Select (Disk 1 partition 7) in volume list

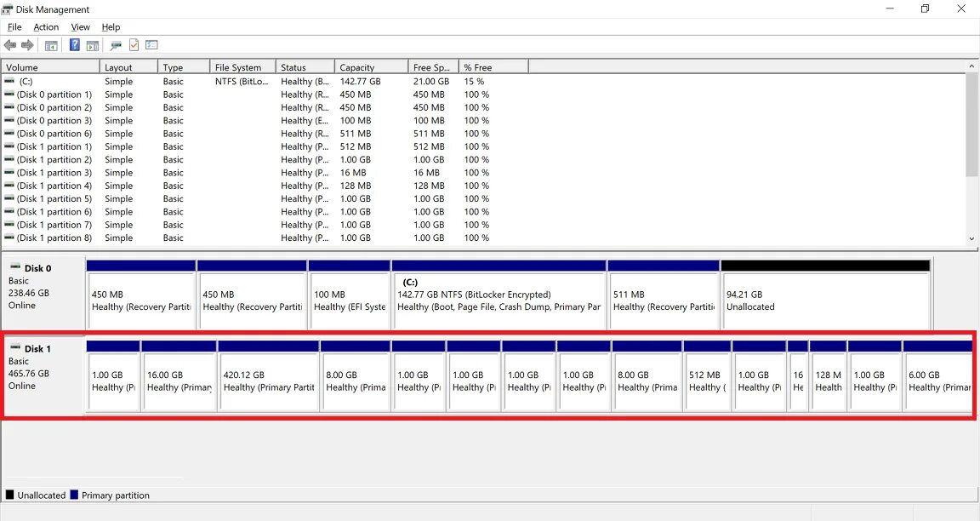click(x=54, y=225)
